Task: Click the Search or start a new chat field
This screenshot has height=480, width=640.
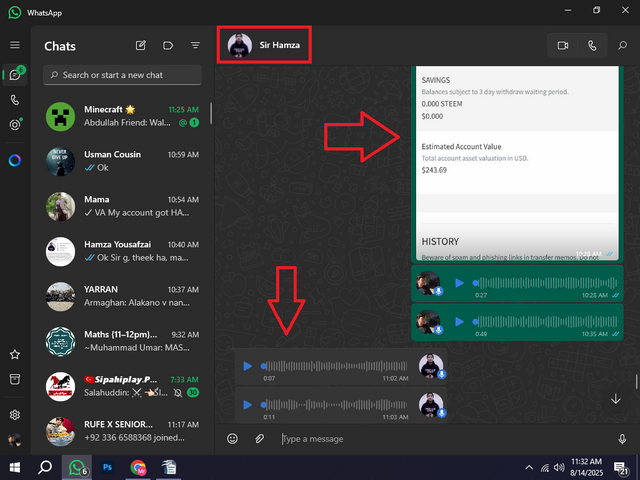Action: pos(122,75)
